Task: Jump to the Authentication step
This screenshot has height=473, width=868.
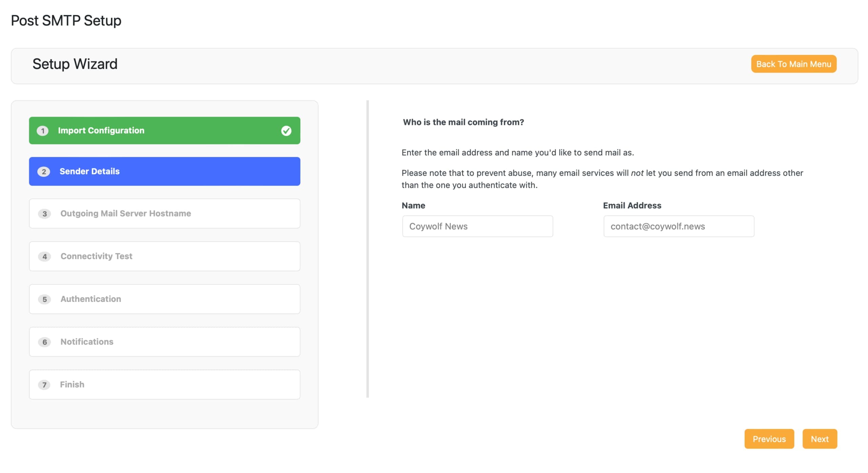Action: tap(164, 299)
